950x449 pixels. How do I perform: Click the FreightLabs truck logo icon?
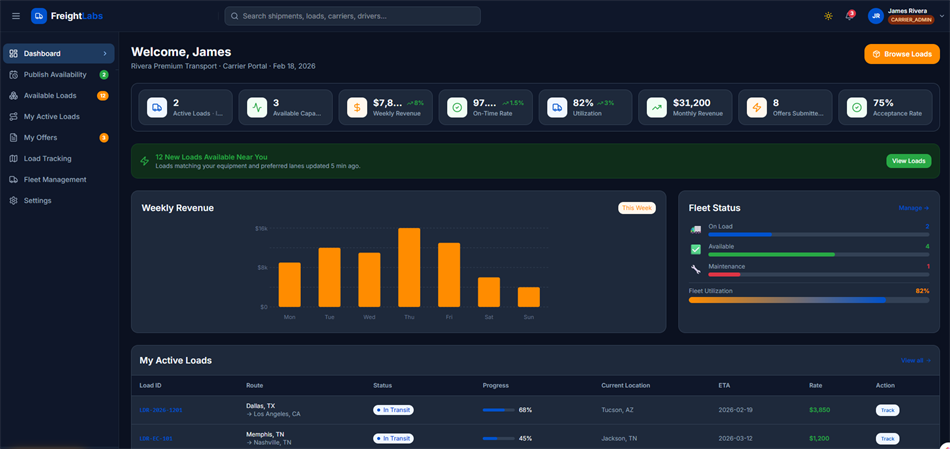39,16
